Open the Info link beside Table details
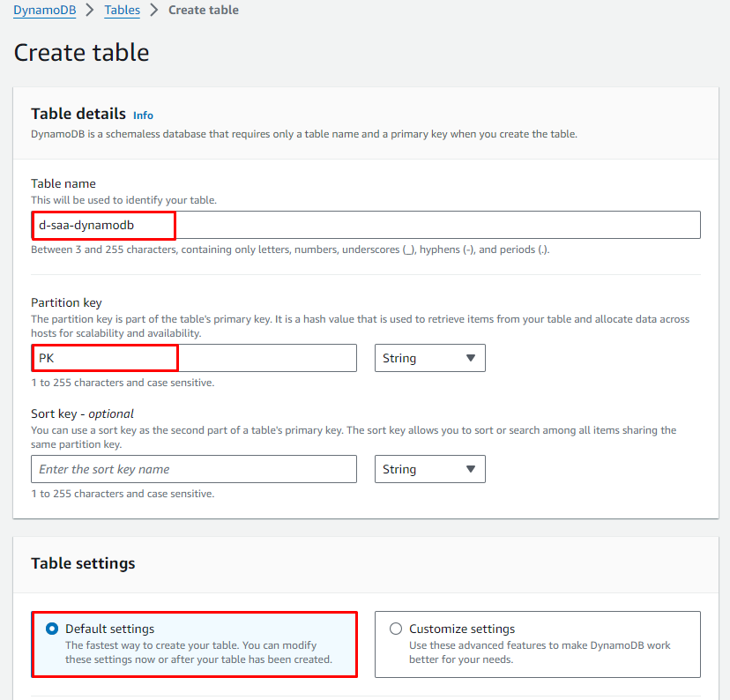Screen dimensions: 730x700 tap(143, 115)
